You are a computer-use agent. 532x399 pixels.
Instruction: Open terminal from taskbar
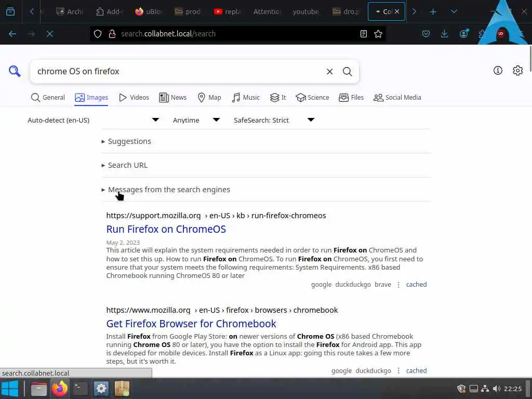coord(81,389)
